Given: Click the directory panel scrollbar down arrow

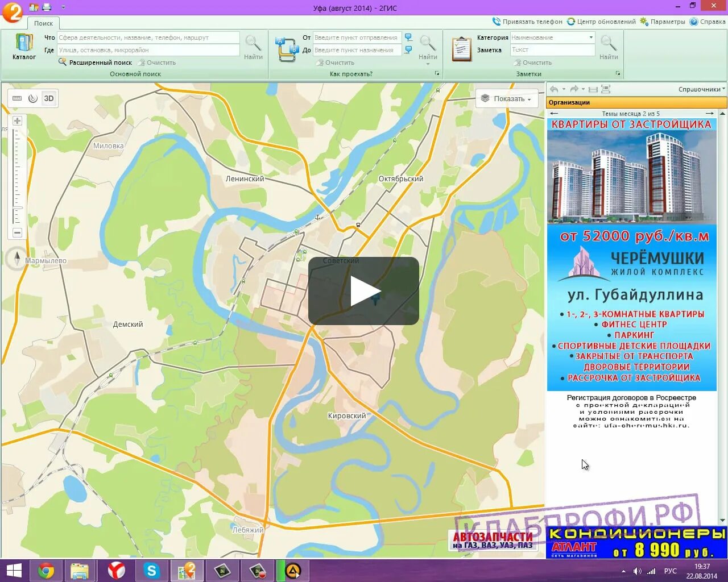Looking at the screenshot, I should click(x=722, y=520).
